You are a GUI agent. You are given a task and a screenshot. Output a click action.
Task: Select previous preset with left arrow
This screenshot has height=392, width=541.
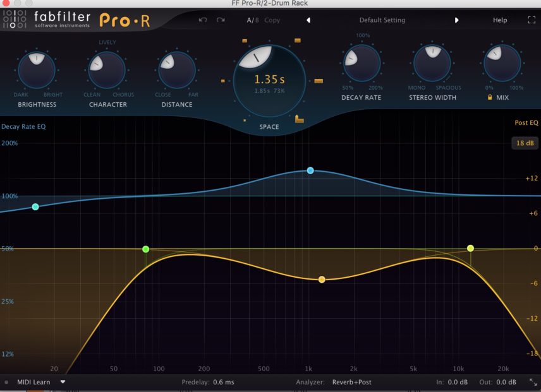[x=308, y=20]
